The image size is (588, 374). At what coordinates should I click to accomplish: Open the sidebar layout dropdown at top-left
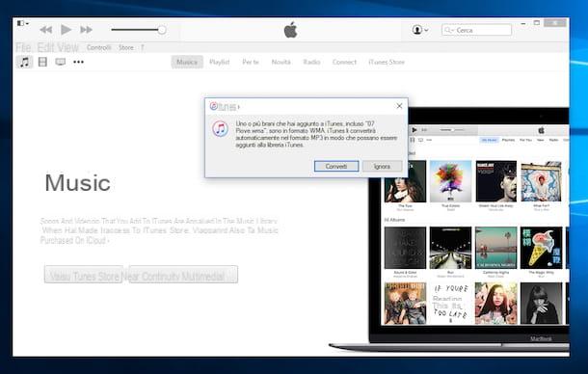coord(23,23)
